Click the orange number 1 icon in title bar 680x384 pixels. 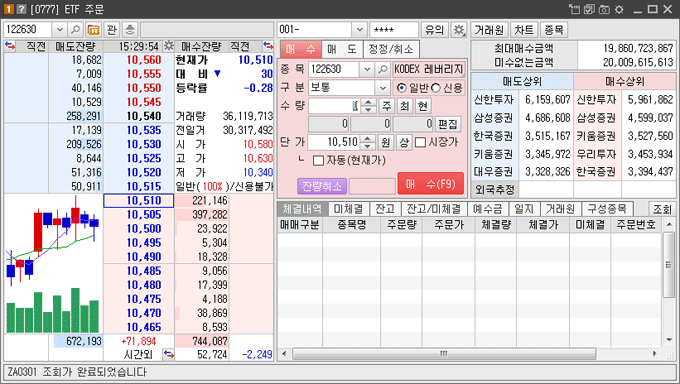[x=9, y=9]
